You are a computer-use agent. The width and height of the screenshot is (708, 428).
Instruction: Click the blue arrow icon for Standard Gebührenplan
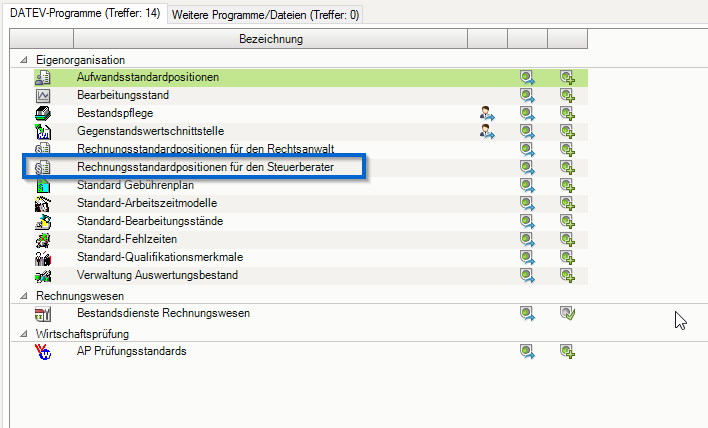click(527, 186)
